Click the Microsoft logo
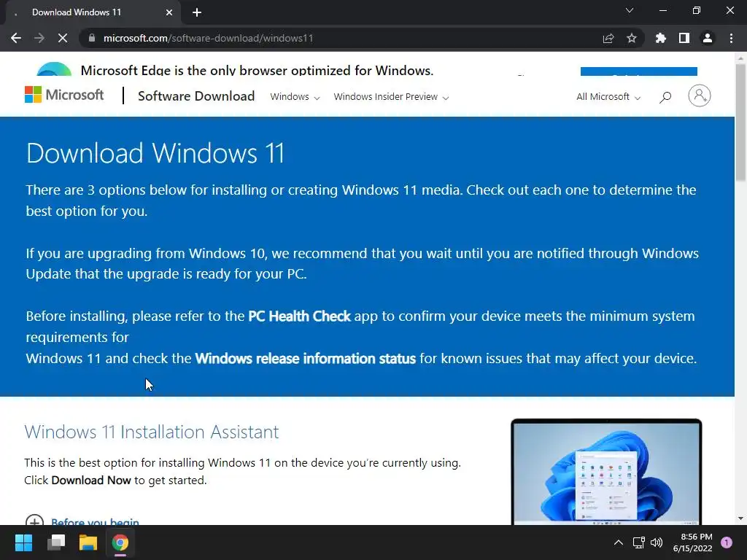 click(64, 95)
